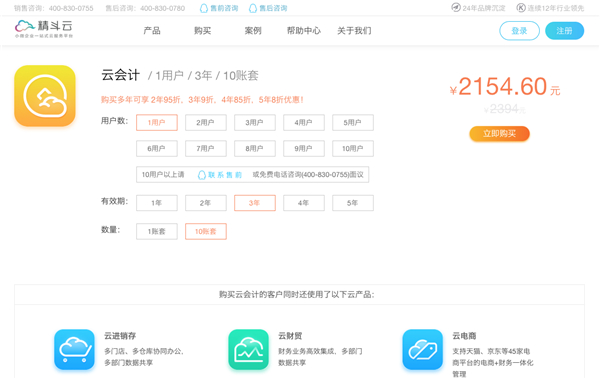Viewport: 600px width, 379px height.
Task: Open the 云财贸 green chart icon
Action: click(248, 350)
